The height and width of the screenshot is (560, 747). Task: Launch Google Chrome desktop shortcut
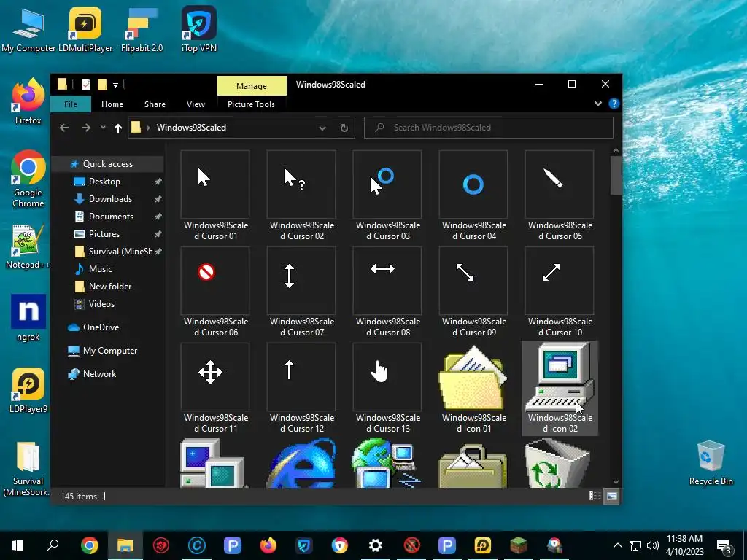point(28,179)
